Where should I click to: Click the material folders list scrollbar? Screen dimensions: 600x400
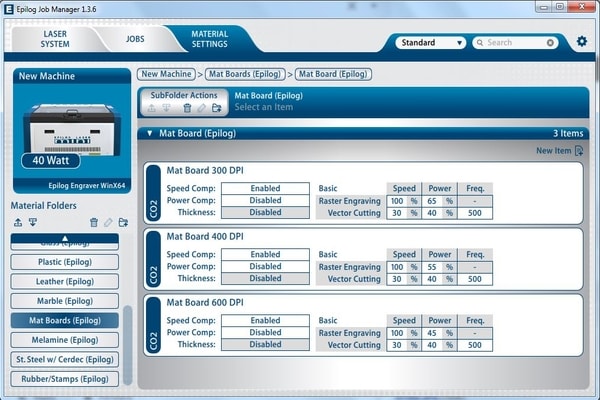point(128,345)
